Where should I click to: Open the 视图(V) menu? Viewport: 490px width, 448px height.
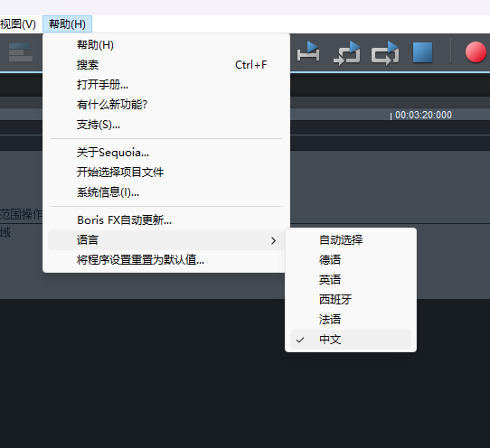click(18, 24)
